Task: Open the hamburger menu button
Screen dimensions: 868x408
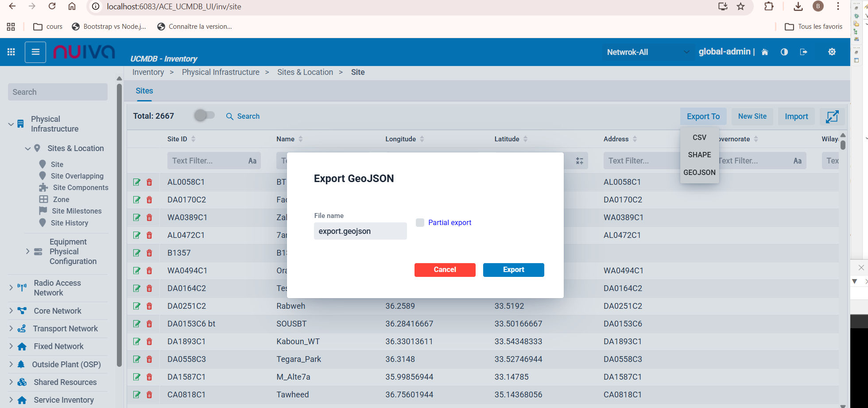Action: pyautogui.click(x=35, y=52)
